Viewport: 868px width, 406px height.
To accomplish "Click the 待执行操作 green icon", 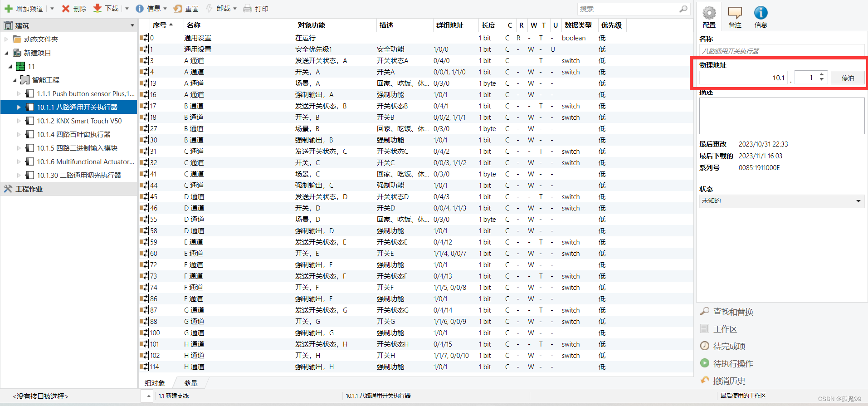I will (x=705, y=363).
